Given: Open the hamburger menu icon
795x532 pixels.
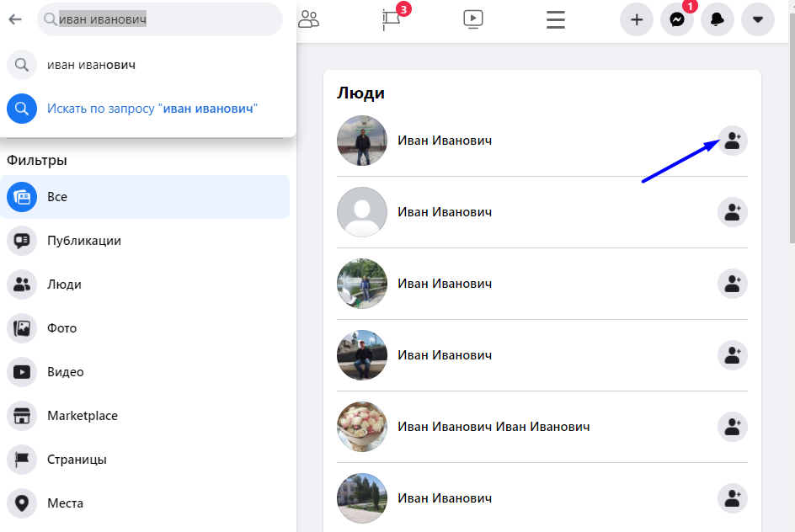Looking at the screenshot, I should 556,19.
